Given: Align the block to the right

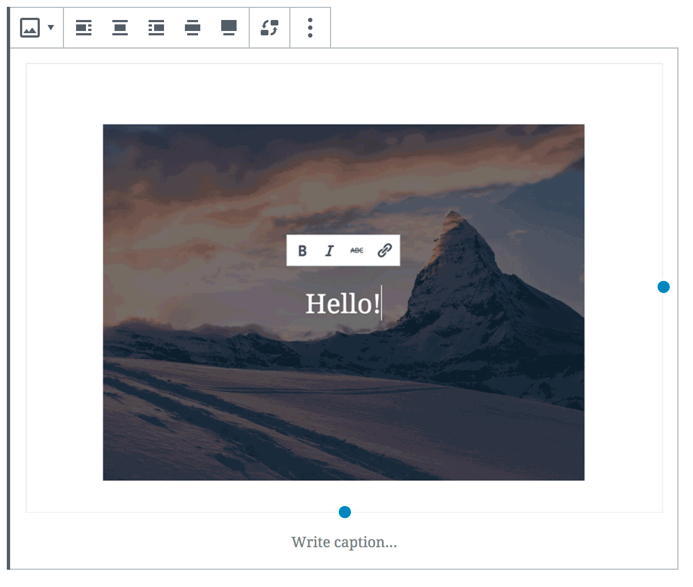Looking at the screenshot, I should [x=156, y=28].
